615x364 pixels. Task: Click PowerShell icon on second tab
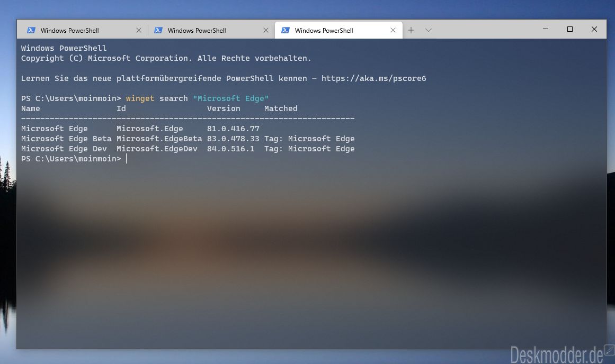(x=158, y=30)
